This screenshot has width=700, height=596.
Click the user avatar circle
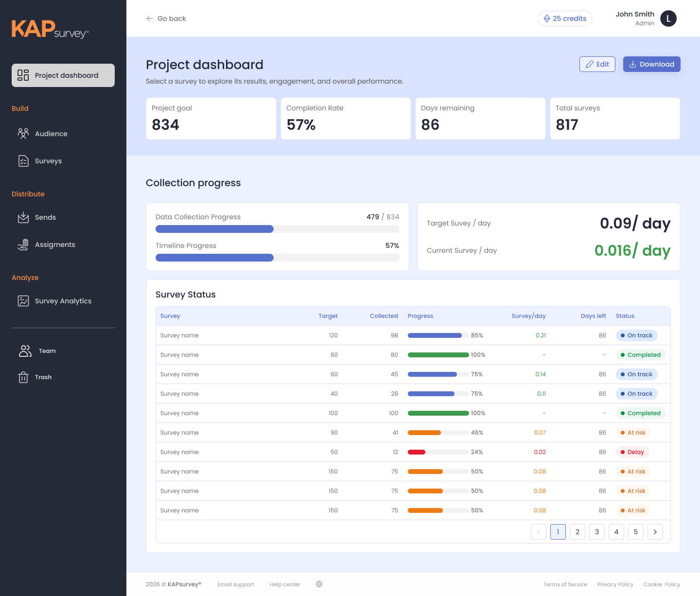[x=668, y=18]
